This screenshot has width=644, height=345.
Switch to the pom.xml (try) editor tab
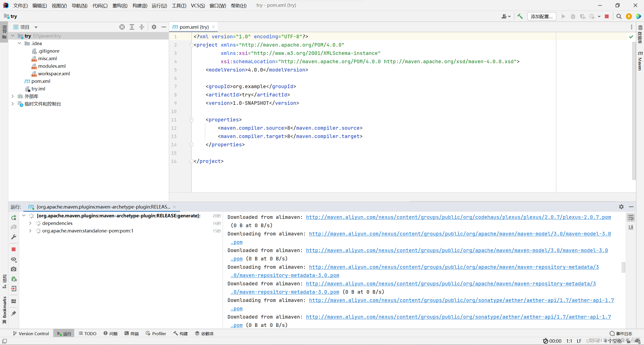(x=194, y=27)
